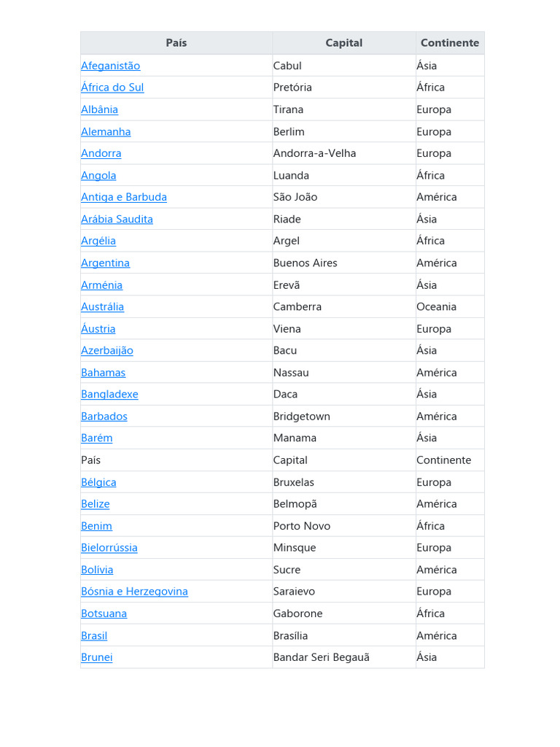Open the Afeganistão country link
This screenshot has width=560, height=747.
(111, 66)
